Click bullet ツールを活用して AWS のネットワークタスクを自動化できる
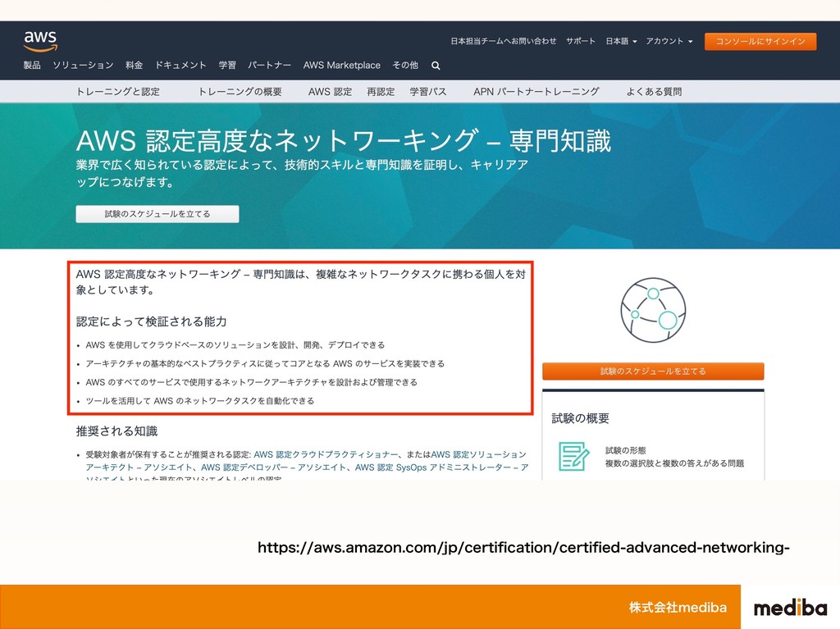This screenshot has width=840, height=629. 200,401
